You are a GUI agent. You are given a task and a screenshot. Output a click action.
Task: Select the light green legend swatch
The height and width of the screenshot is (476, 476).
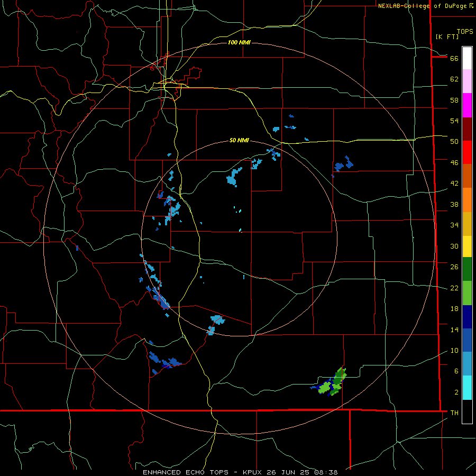click(467, 293)
